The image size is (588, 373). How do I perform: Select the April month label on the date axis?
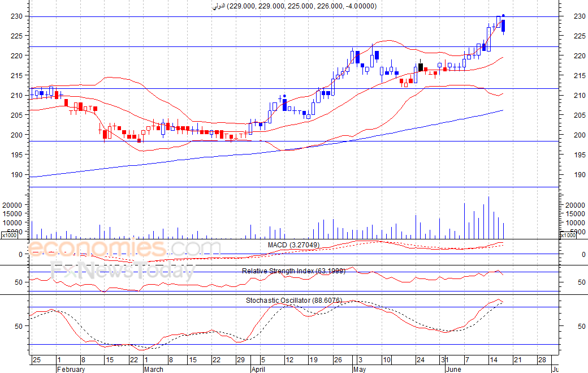coord(259,369)
